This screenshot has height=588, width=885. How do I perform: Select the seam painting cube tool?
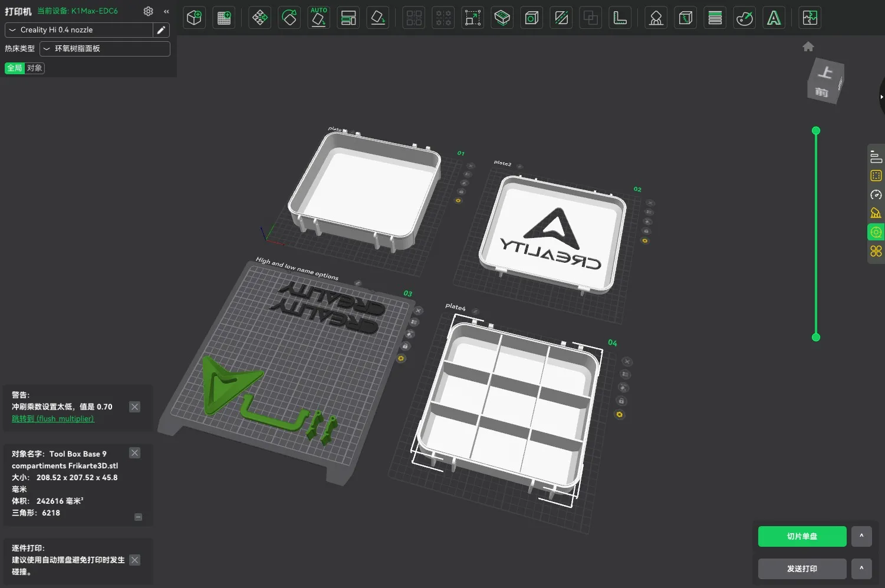point(685,18)
